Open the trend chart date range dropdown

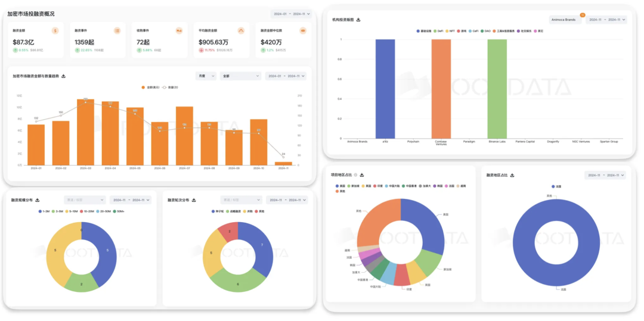[x=286, y=76]
